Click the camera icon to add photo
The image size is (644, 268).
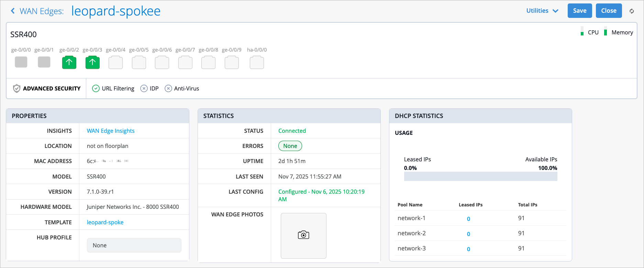pos(303,235)
